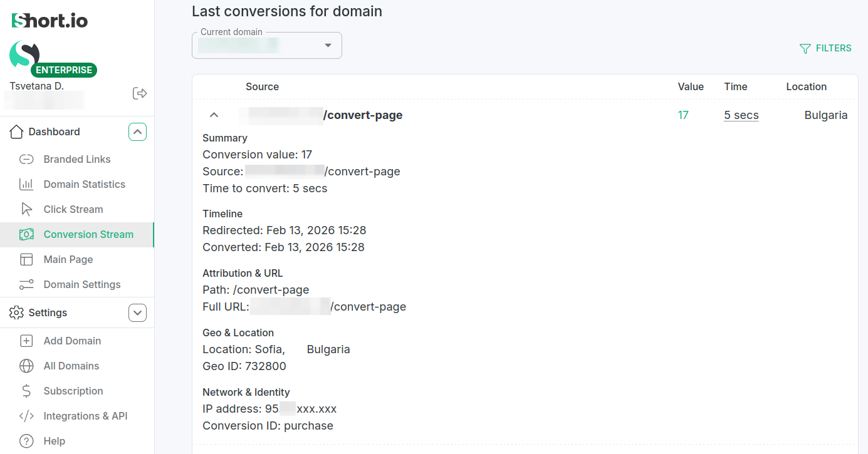The height and width of the screenshot is (454, 868).
Task: Click the ENTERPRISE plan badge
Action: click(64, 70)
